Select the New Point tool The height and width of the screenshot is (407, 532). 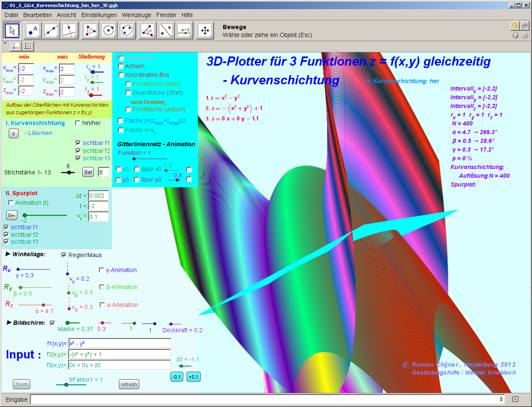[x=32, y=31]
